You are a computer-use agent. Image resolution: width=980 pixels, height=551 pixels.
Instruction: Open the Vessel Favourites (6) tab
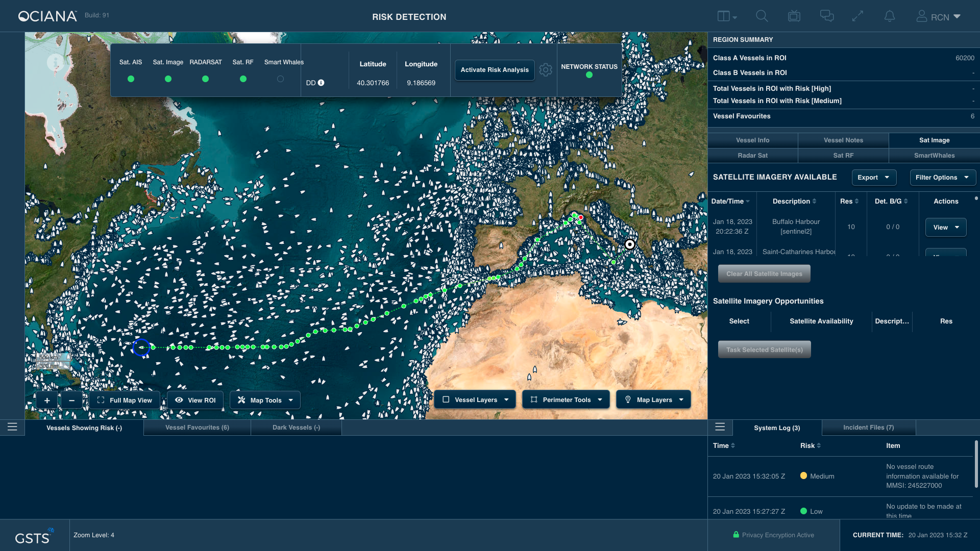pos(197,428)
